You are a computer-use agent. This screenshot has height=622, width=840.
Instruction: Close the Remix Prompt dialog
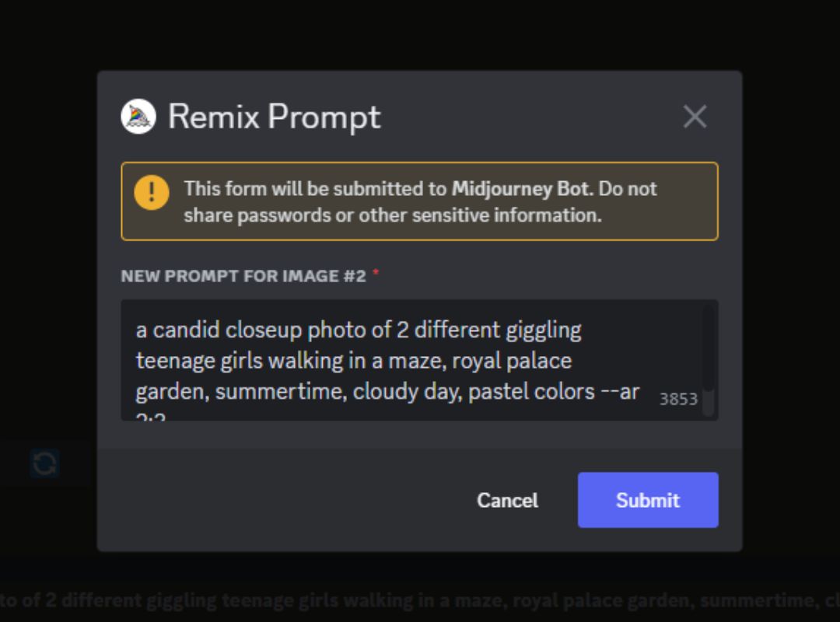click(x=694, y=117)
